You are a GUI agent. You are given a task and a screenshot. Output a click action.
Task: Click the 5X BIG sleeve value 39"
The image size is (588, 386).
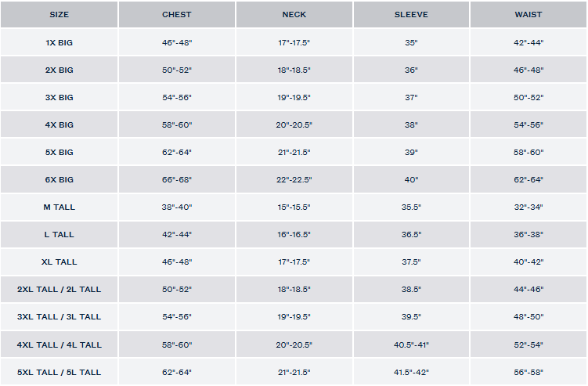click(x=411, y=153)
